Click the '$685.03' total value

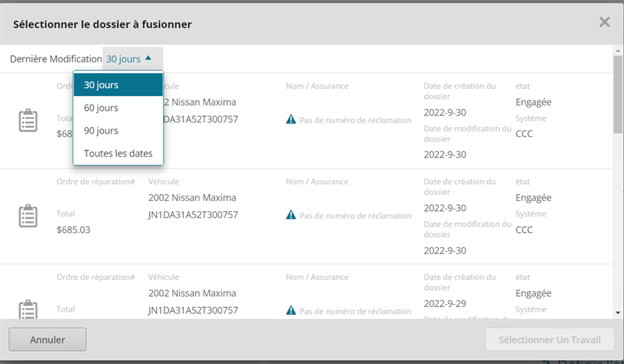[73, 230]
